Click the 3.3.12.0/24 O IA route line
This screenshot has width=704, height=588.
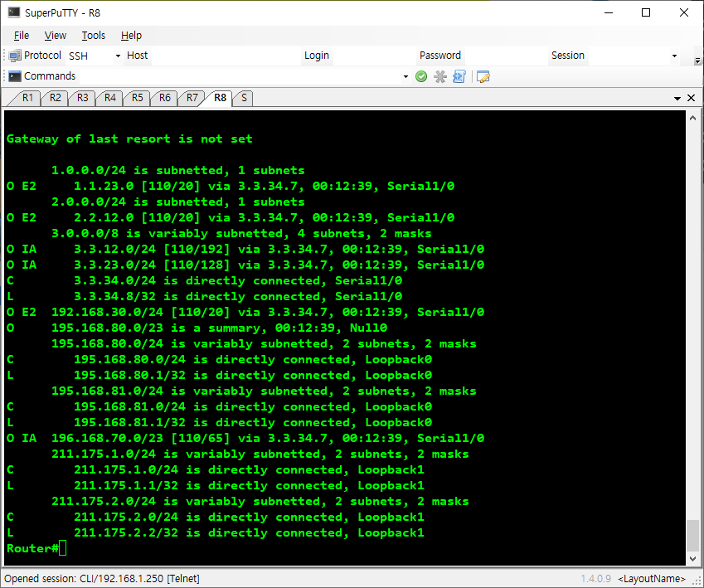pos(245,249)
